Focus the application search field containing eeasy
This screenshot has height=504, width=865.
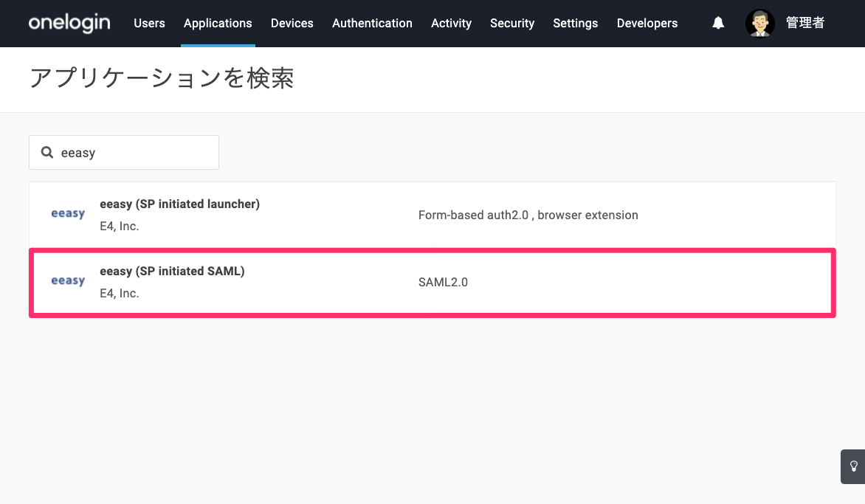124,152
